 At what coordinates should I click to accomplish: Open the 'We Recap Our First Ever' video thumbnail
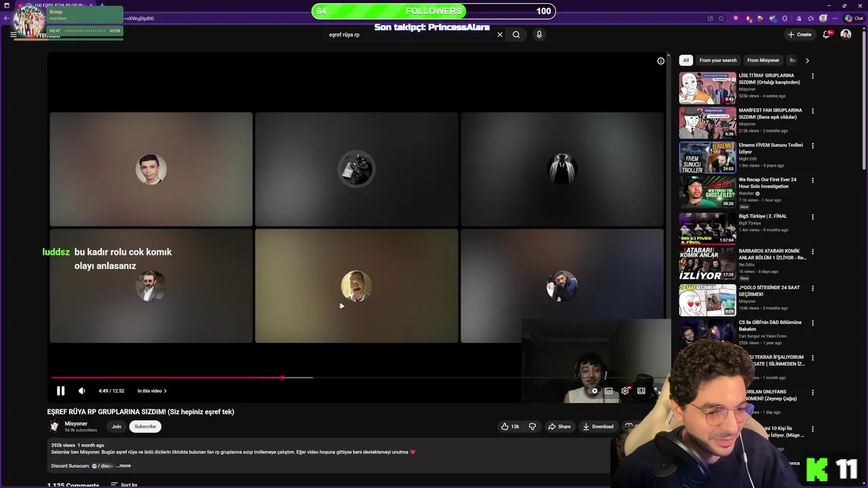pos(707,192)
